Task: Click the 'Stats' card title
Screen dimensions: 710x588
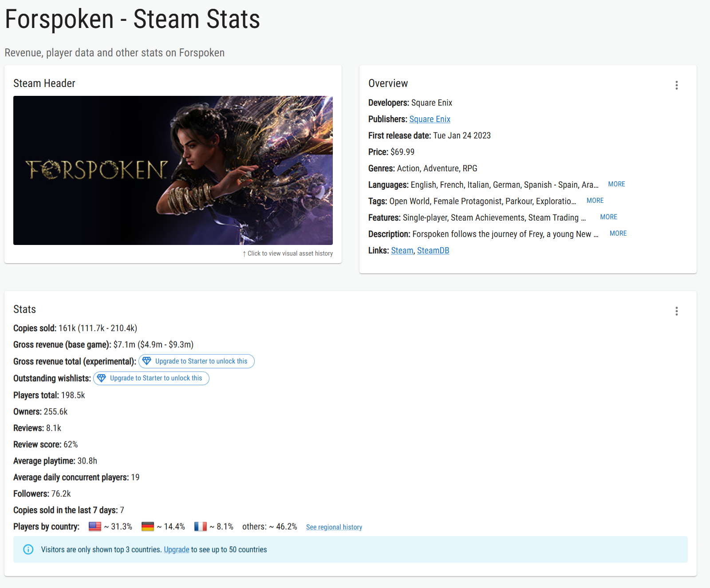Action: [x=24, y=309]
